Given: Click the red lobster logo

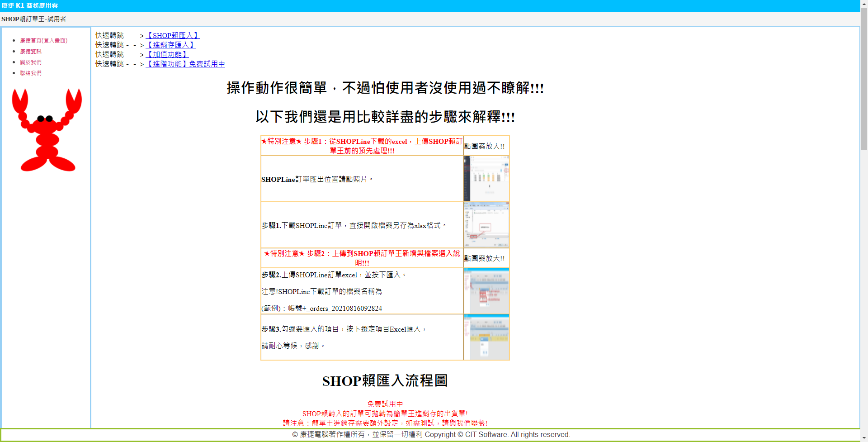Looking at the screenshot, I should tap(47, 130).
